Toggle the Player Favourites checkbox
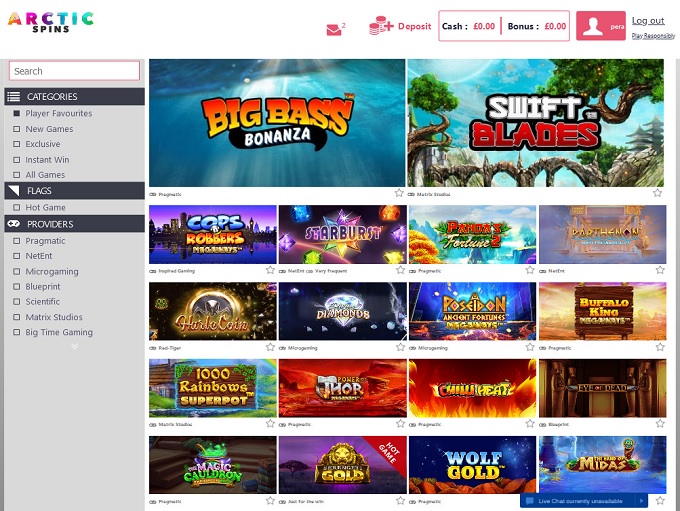 point(16,113)
